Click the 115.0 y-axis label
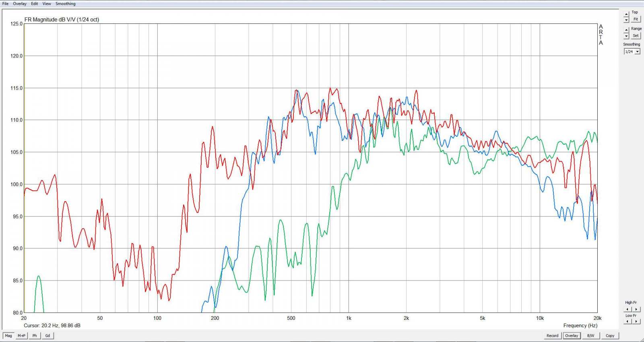This screenshot has height=342, width=644. (17, 88)
